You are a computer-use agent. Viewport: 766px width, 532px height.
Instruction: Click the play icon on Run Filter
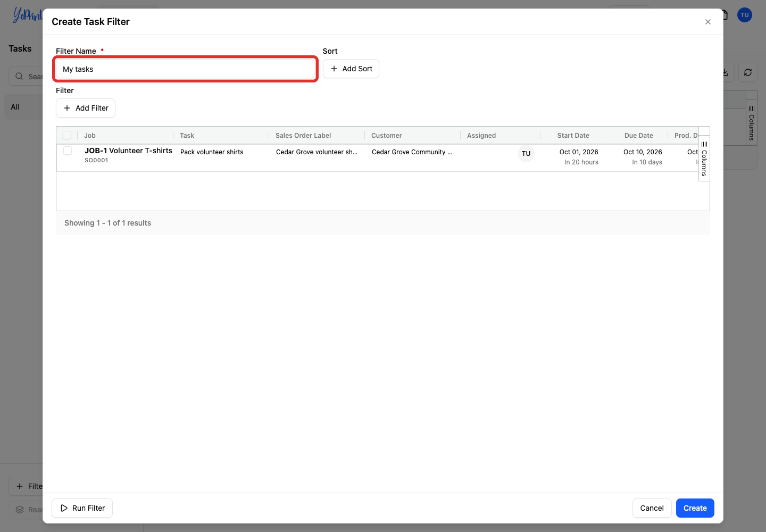[x=64, y=508]
